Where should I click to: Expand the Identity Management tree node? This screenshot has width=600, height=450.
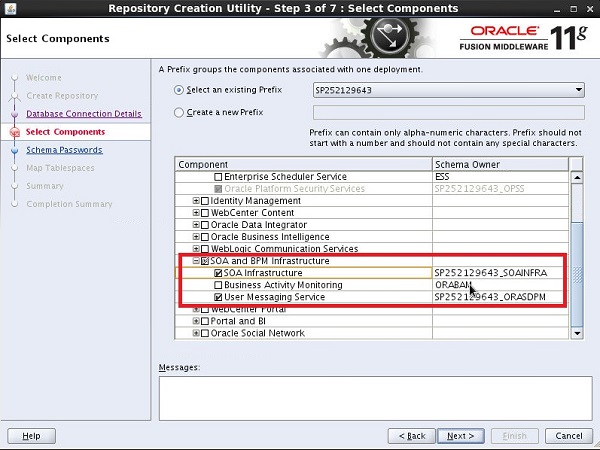[196, 201]
